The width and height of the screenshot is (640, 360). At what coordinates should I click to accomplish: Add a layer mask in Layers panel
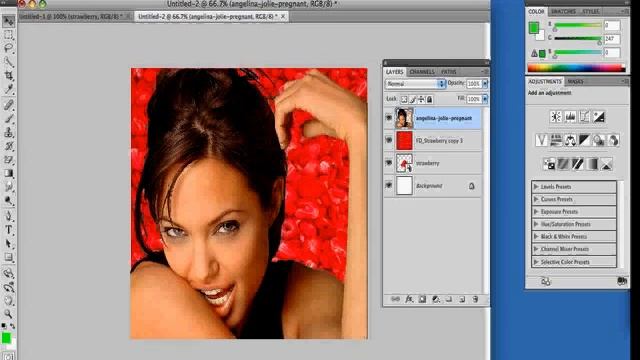[422, 299]
